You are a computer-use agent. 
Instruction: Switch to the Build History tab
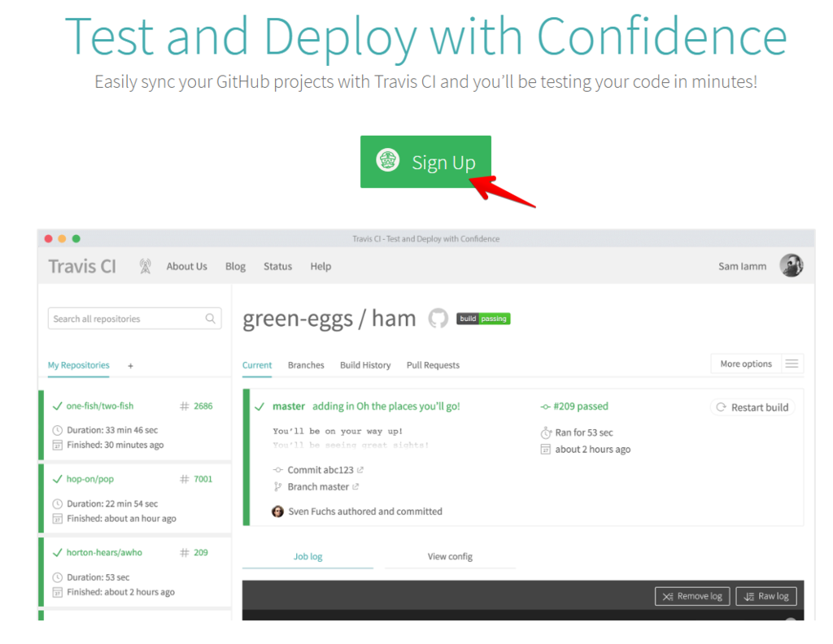coord(365,365)
